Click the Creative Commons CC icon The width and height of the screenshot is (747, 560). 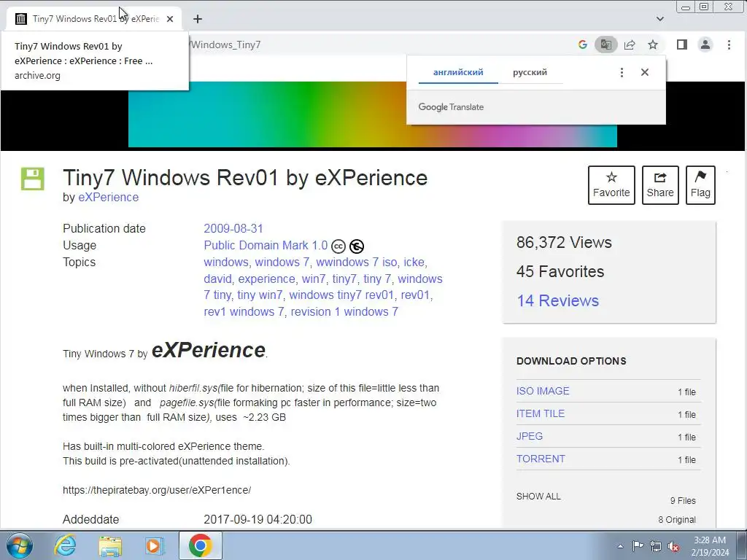pos(338,246)
